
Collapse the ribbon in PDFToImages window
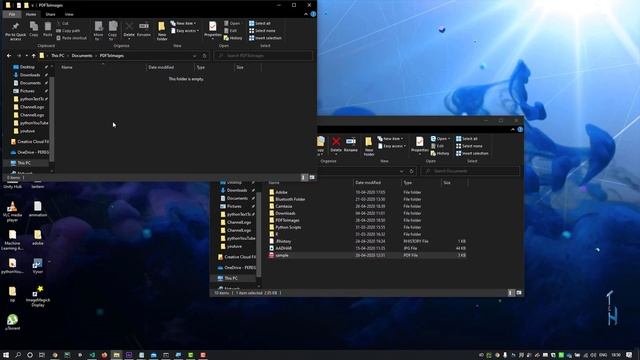306,14
